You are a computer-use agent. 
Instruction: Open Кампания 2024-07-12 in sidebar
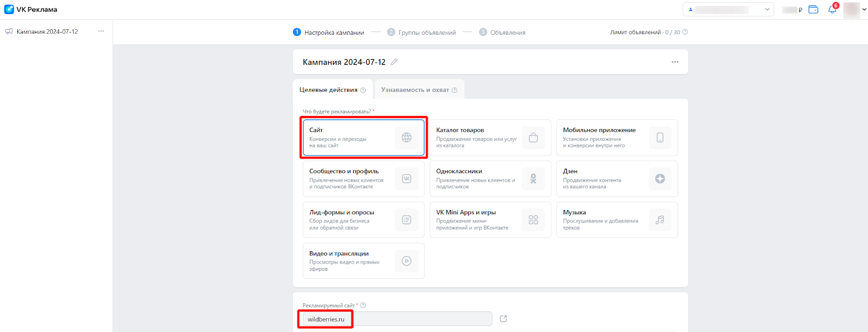pos(47,31)
